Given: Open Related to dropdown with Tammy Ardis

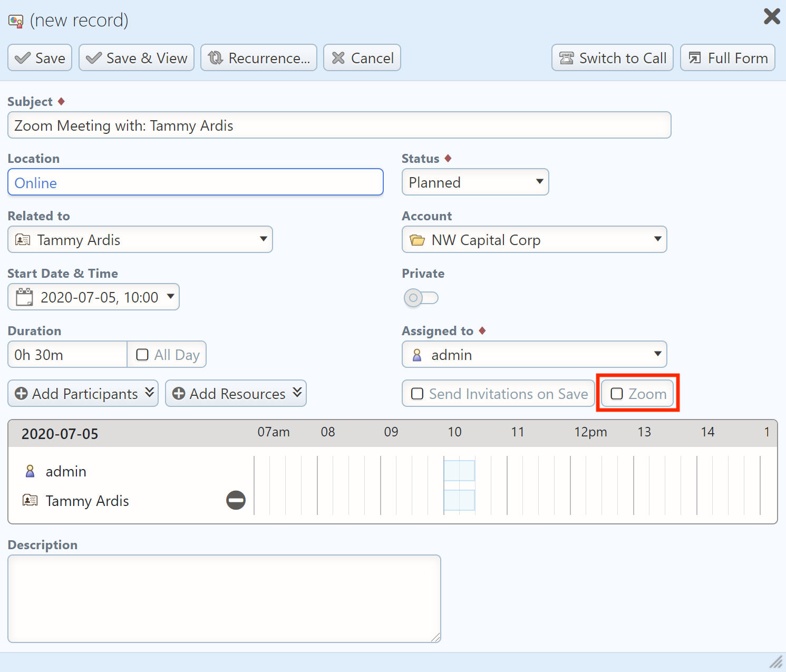Looking at the screenshot, I should tap(140, 239).
